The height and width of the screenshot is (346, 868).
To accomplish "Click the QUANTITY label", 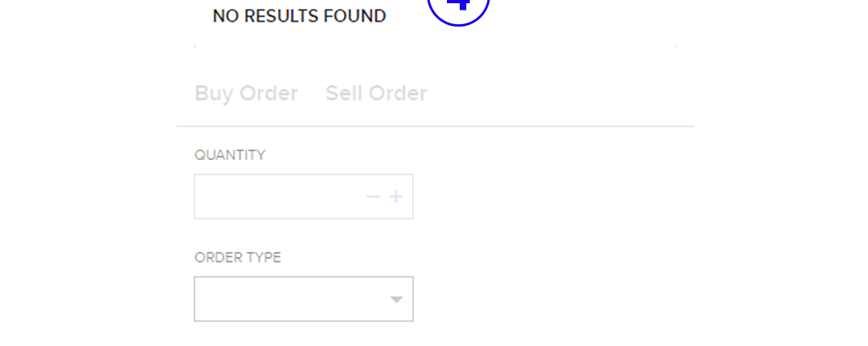I will 230,155.
